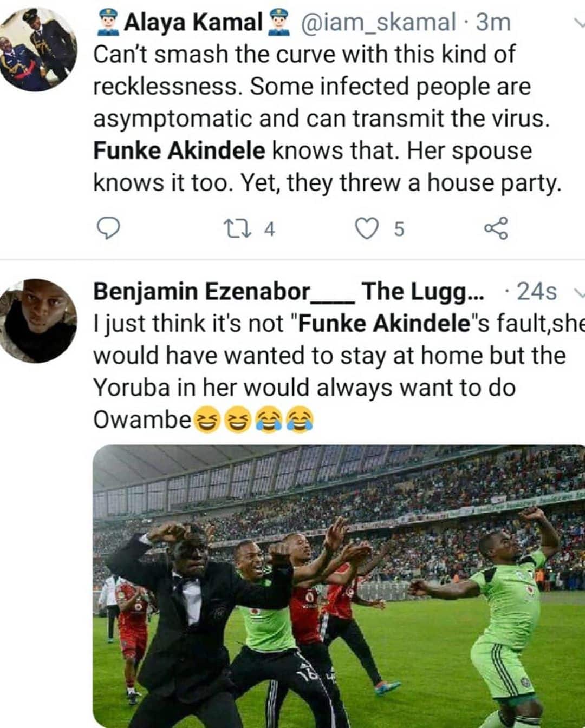Image resolution: width=585 pixels, height=728 pixels.
Task: Open Benjamin Ezenabor's profile avatar
Action: point(38,320)
